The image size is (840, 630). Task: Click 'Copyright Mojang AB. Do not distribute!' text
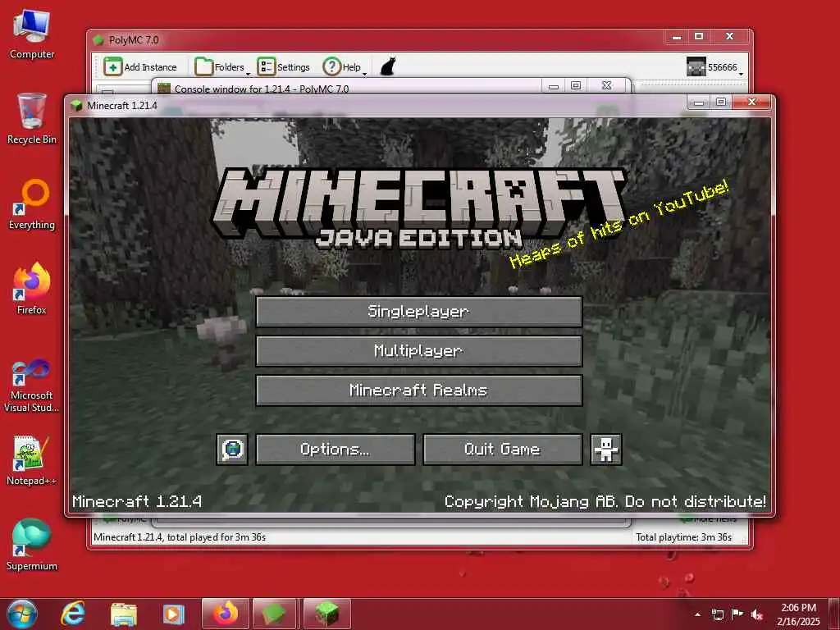(x=605, y=501)
